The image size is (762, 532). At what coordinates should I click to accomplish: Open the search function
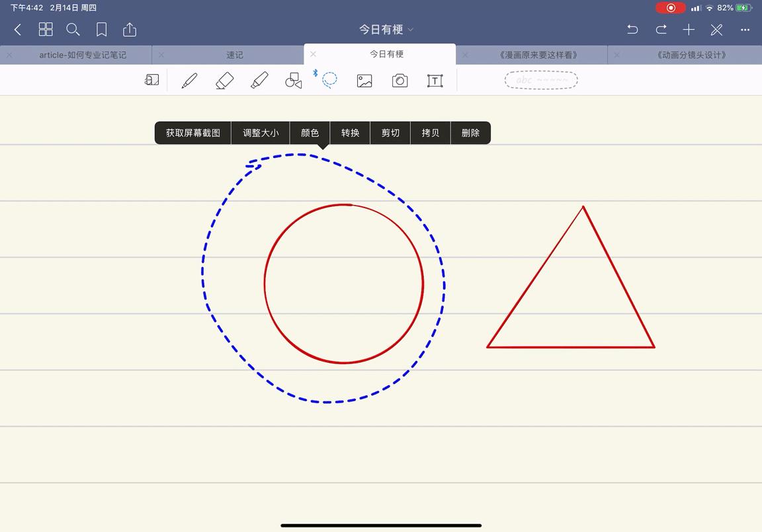coord(73,29)
